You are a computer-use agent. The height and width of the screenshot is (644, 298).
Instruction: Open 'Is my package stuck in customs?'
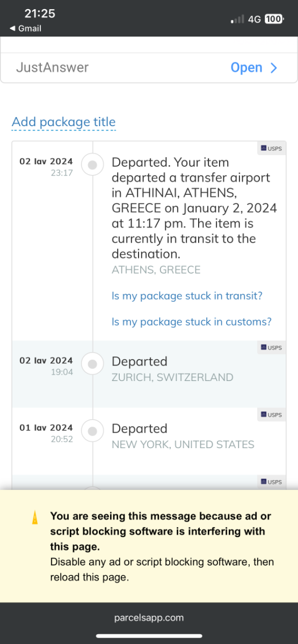192,322
